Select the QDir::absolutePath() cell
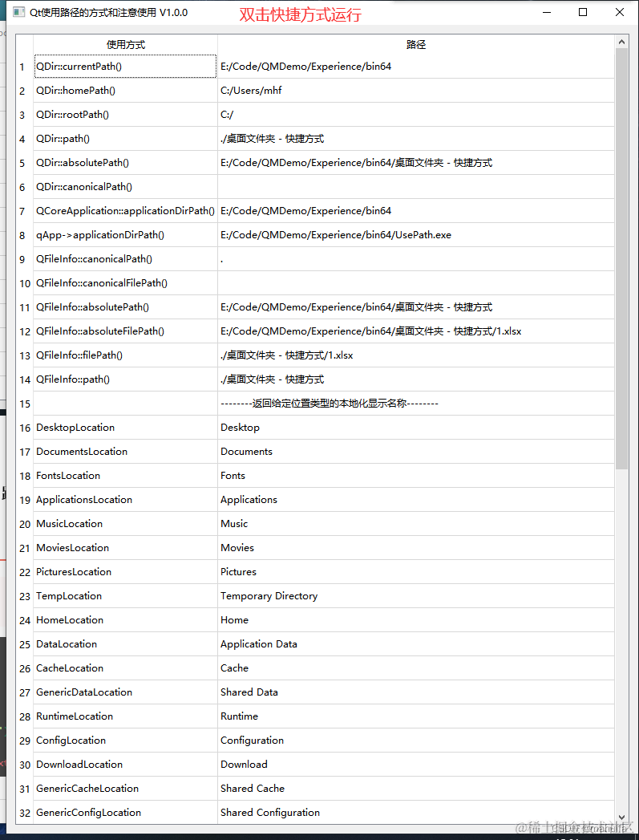This screenshot has width=639, height=840. [125, 163]
